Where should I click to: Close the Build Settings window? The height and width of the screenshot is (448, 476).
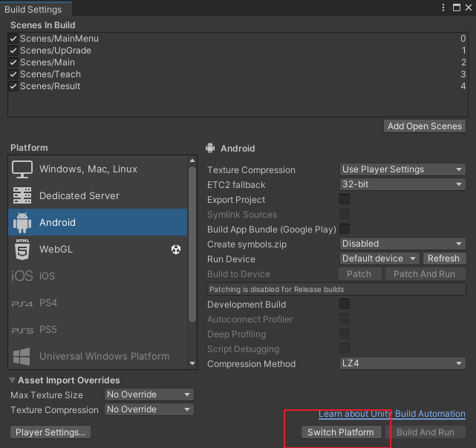(x=469, y=7)
